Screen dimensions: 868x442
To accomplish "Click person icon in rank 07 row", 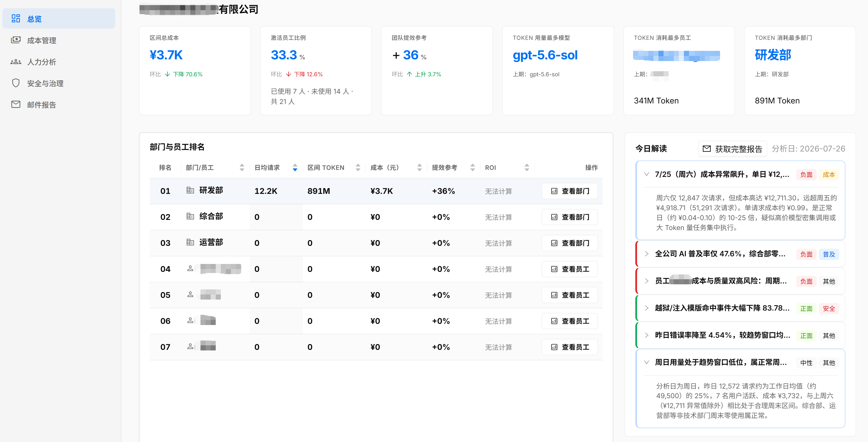I will tap(190, 346).
